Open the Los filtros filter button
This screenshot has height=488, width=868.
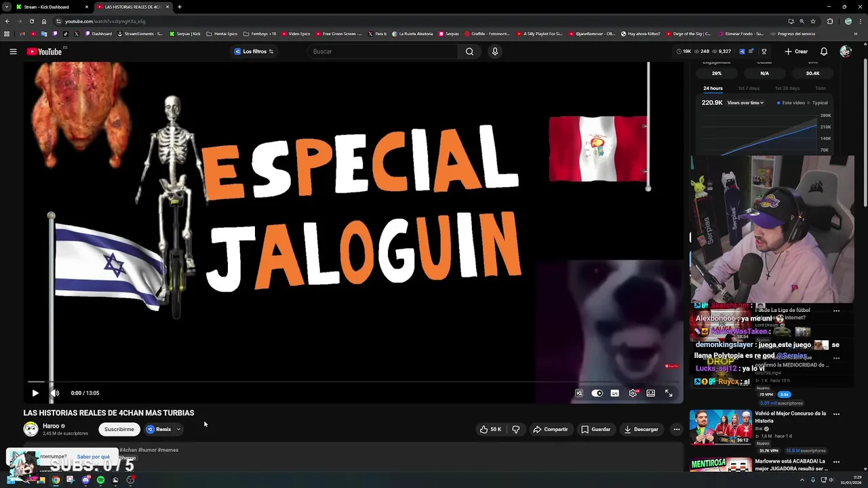254,52
